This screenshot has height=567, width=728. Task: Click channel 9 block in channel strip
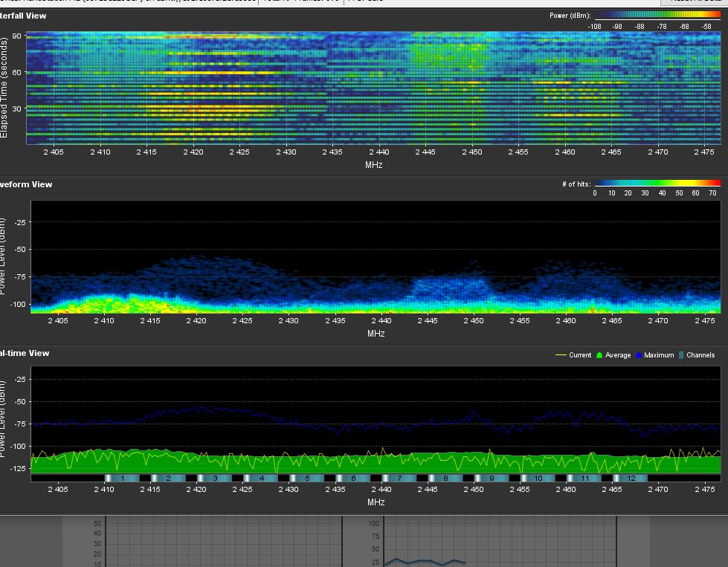point(492,479)
